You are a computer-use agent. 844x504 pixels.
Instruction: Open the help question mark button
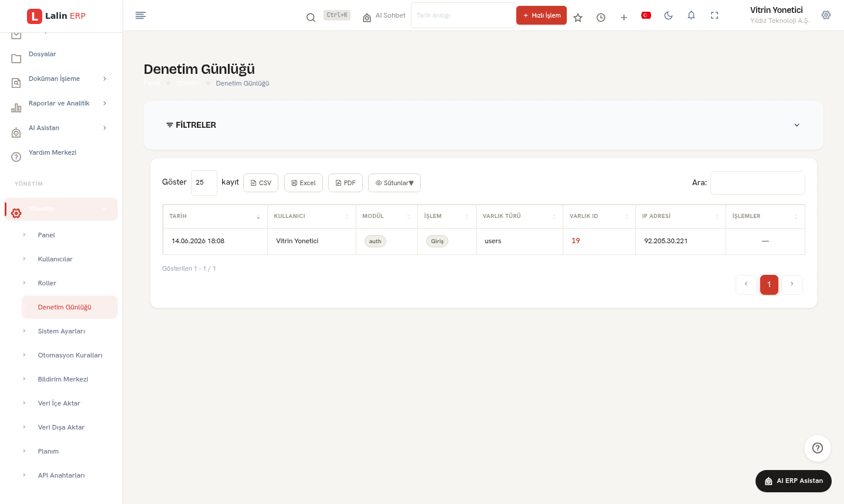(x=818, y=448)
